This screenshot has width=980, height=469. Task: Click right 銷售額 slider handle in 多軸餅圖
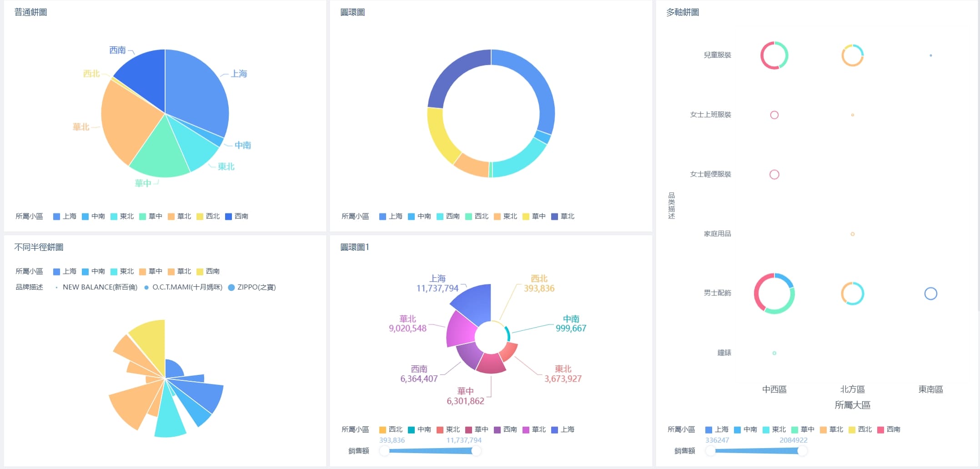(803, 451)
